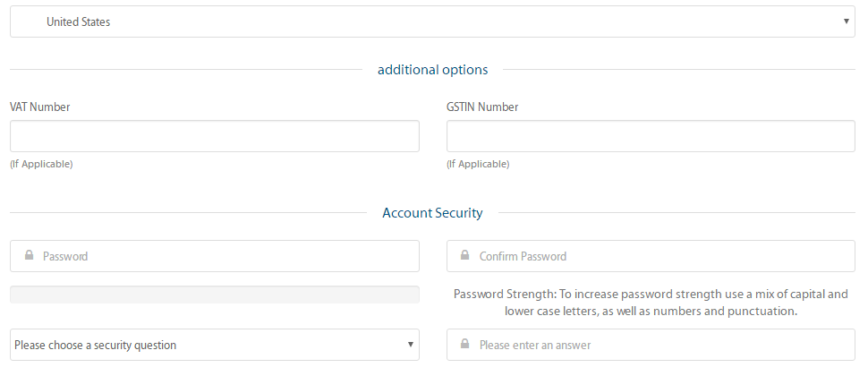Click the additional options section heading
The image size is (868, 376).
pos(432,70)
